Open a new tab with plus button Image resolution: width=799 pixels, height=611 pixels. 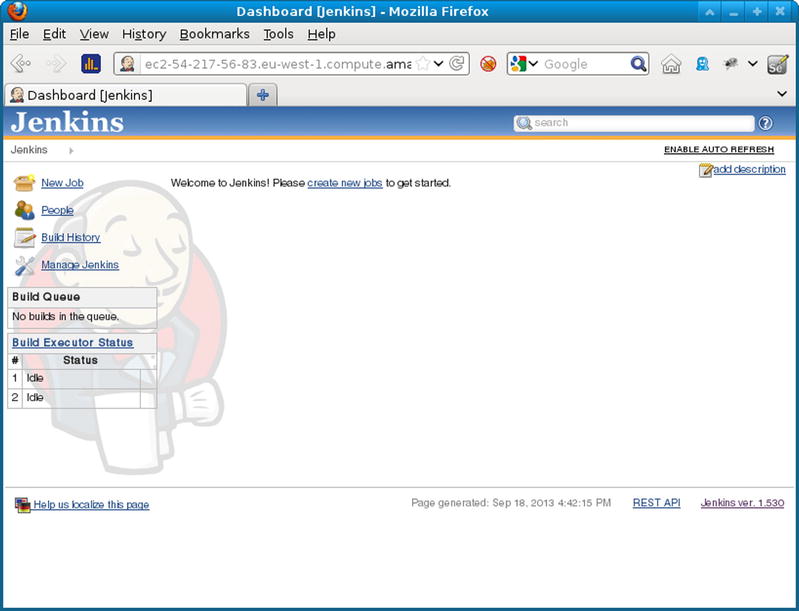pyautogui.click(x=263, y=95)
